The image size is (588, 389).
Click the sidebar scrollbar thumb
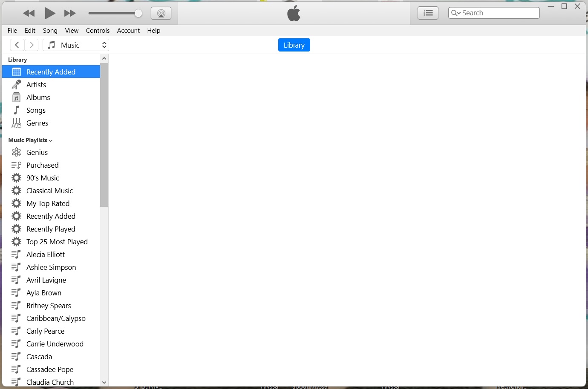point(104,135)
